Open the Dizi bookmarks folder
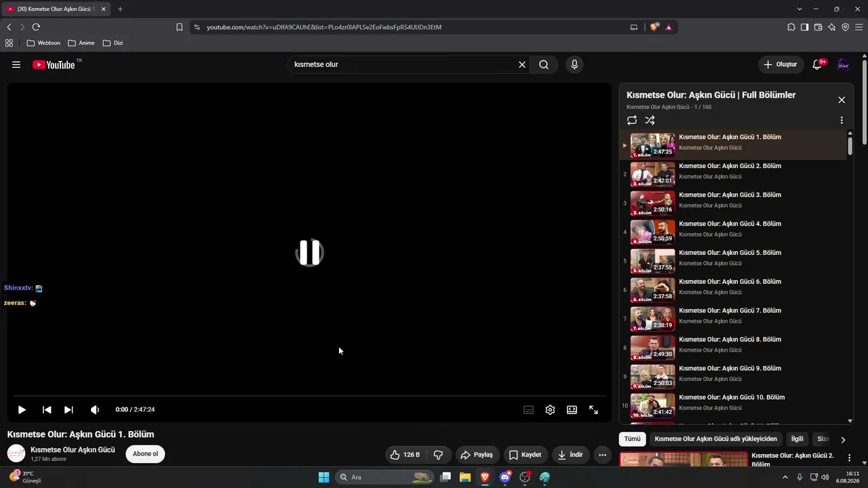 113,43
